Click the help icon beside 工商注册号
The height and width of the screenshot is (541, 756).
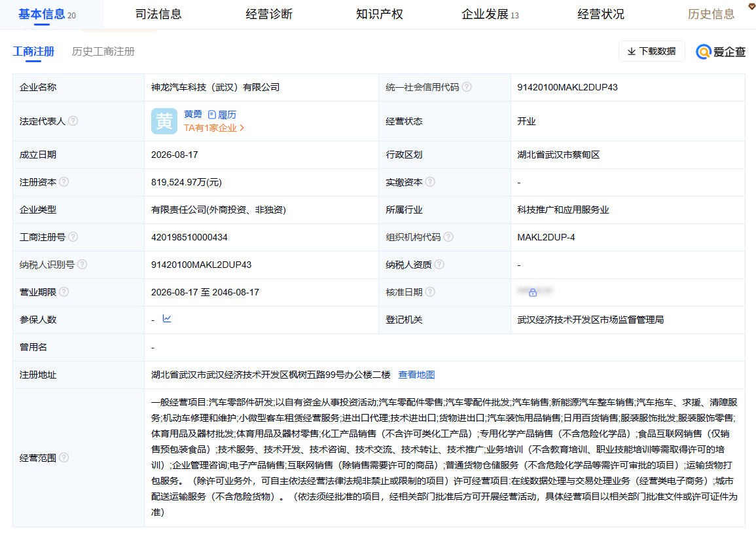[x=73, y=237]
